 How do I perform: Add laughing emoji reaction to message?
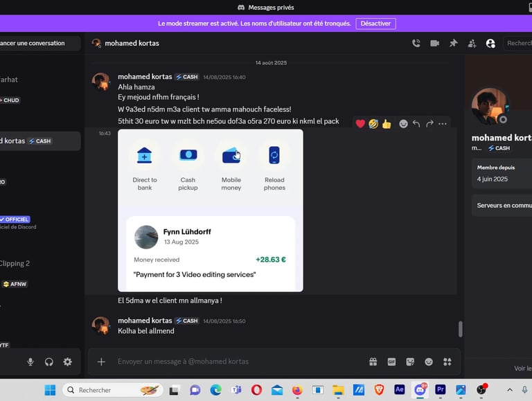(x=373, y=124)
